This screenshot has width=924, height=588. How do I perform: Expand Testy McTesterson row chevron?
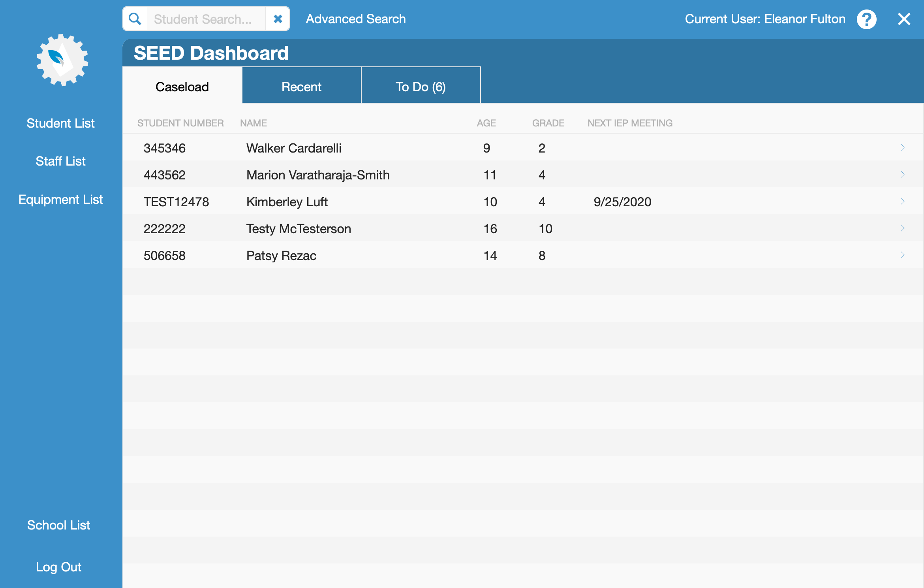click(x=902, y=228)
